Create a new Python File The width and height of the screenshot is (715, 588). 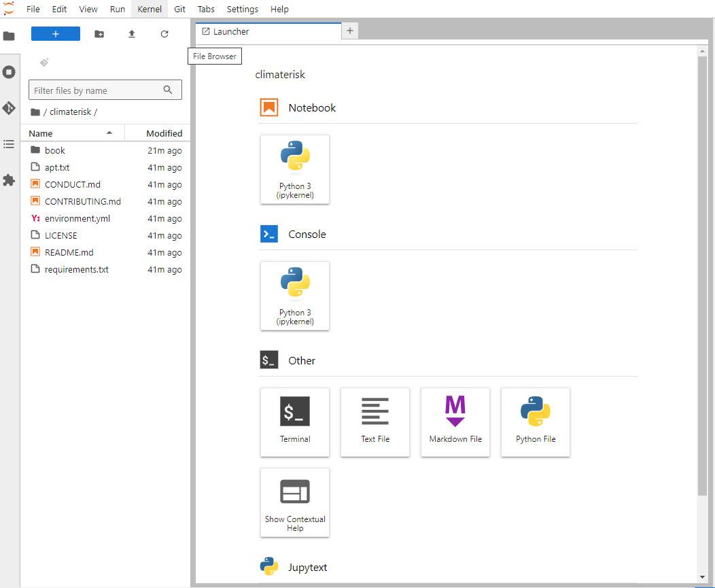536,422
